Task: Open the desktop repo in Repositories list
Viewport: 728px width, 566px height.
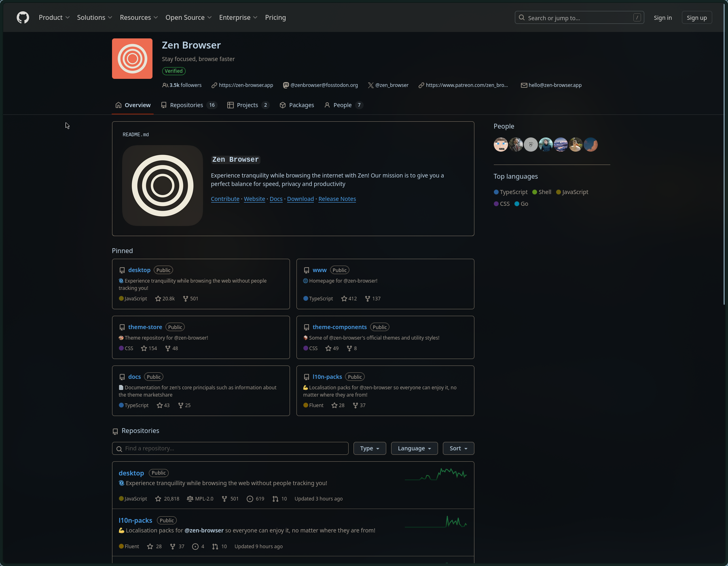Action: 131,473
